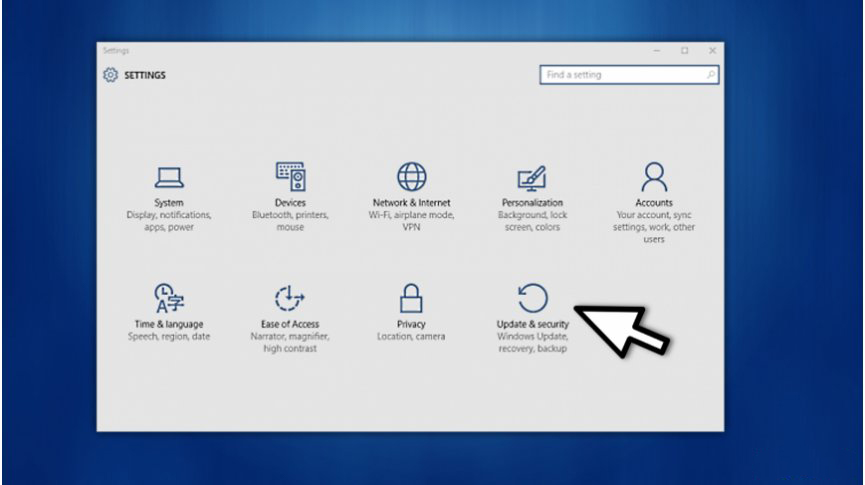Focus the Find a setting search box
The image size is (865, 485).
(x=629, y=74)
